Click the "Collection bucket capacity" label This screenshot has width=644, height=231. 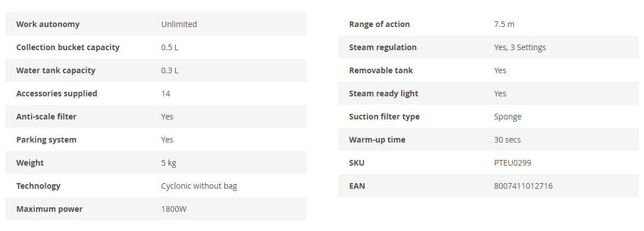pos(68,47)
